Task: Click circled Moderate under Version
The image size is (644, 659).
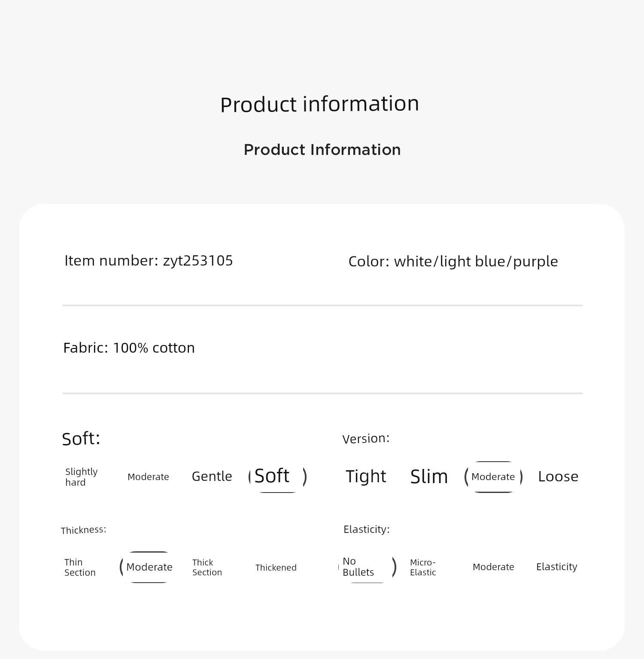Action: 493,477
